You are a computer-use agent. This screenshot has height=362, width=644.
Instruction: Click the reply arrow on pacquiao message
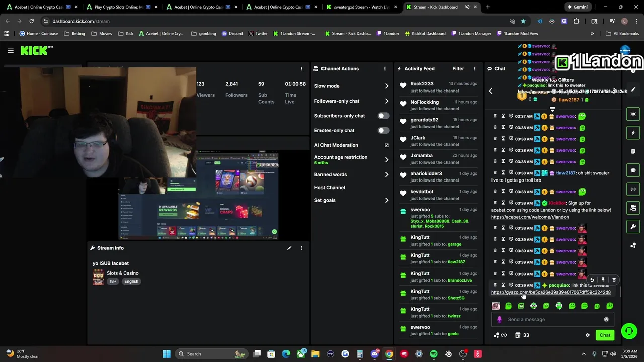tap(592, 280)
